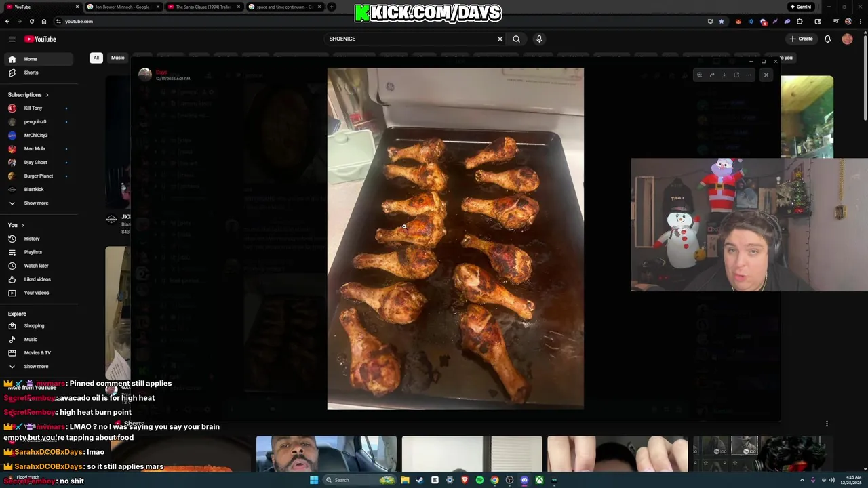Open the Kill Tony subscription channel
Image resolution: width=868 pixels, height=488 pixels.
(x=39, y=108)
